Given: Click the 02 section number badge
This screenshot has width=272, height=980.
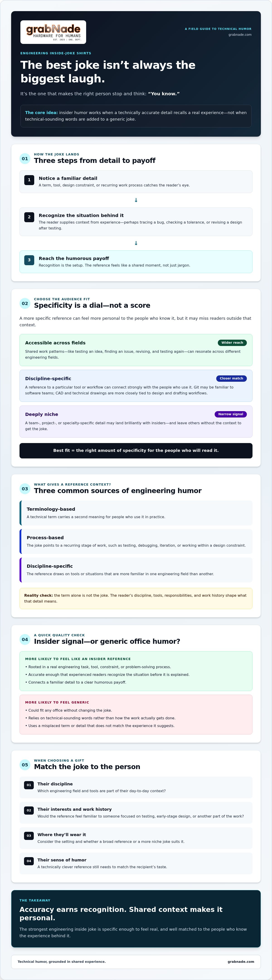Looking at the screenshot, I should click(25, 304).
